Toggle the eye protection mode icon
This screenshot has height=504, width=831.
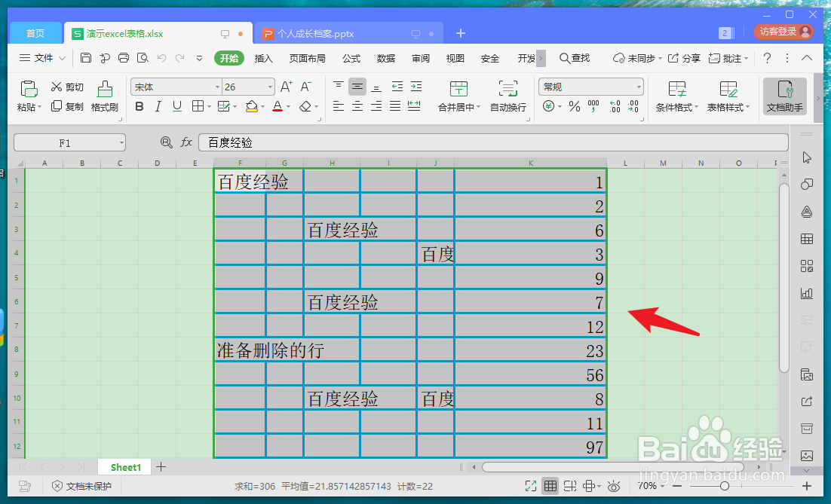click(x=614, y=485)
